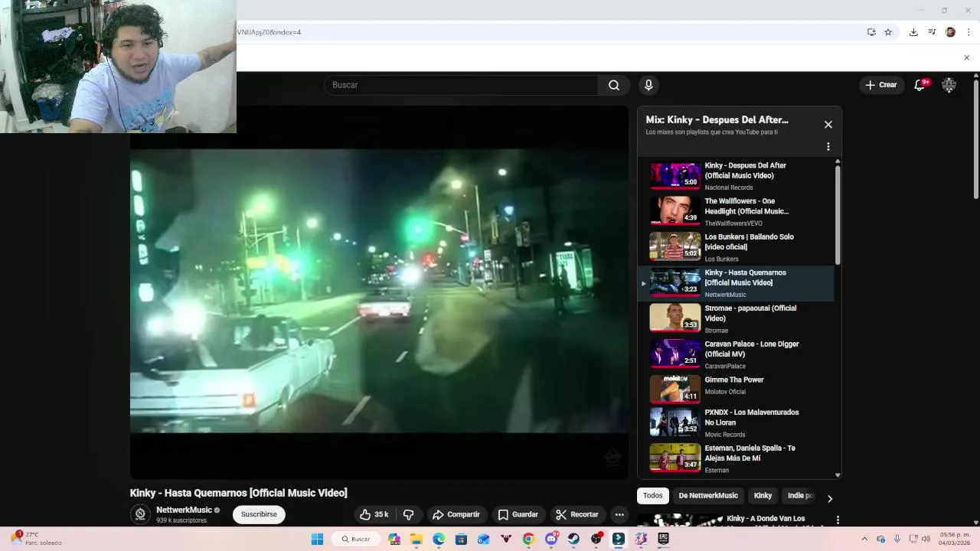
Task: Select PXNDX - Los Malaventurados No Lloran
Action: point(736,422)
